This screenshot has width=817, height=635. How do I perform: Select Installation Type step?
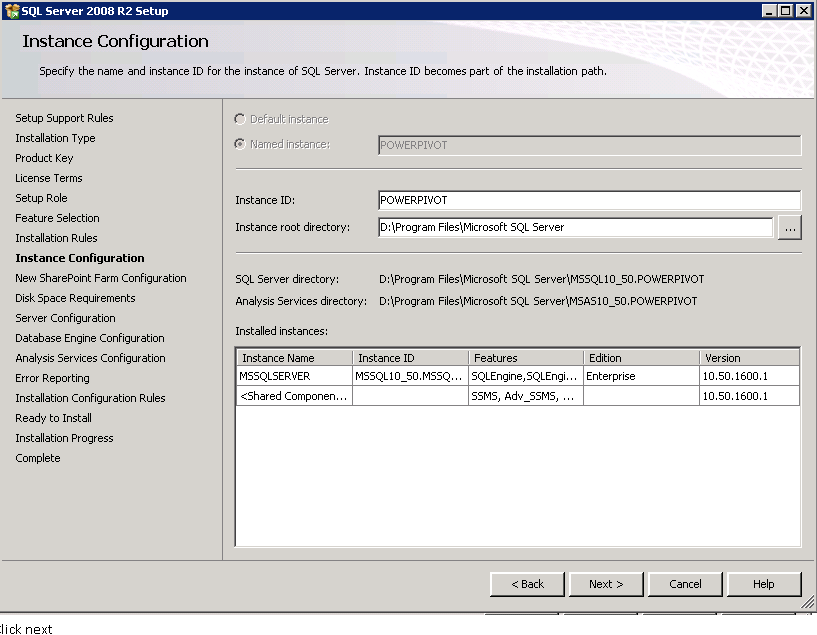[x=55, y=138]
